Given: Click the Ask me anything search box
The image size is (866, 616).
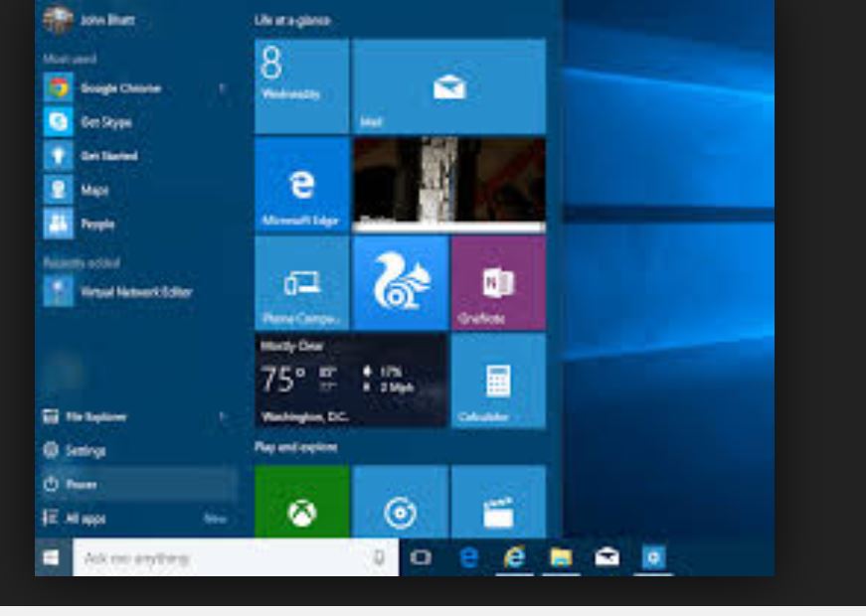Looking at the screenshot, I should 219,558.
